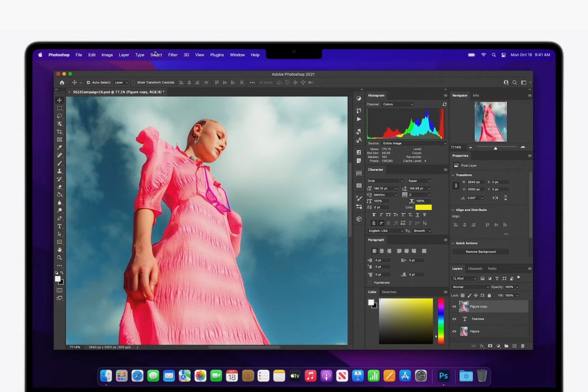The image size is (588, 392).
Task: Click the yellow Character color swatch
Action: coord(423,207)
